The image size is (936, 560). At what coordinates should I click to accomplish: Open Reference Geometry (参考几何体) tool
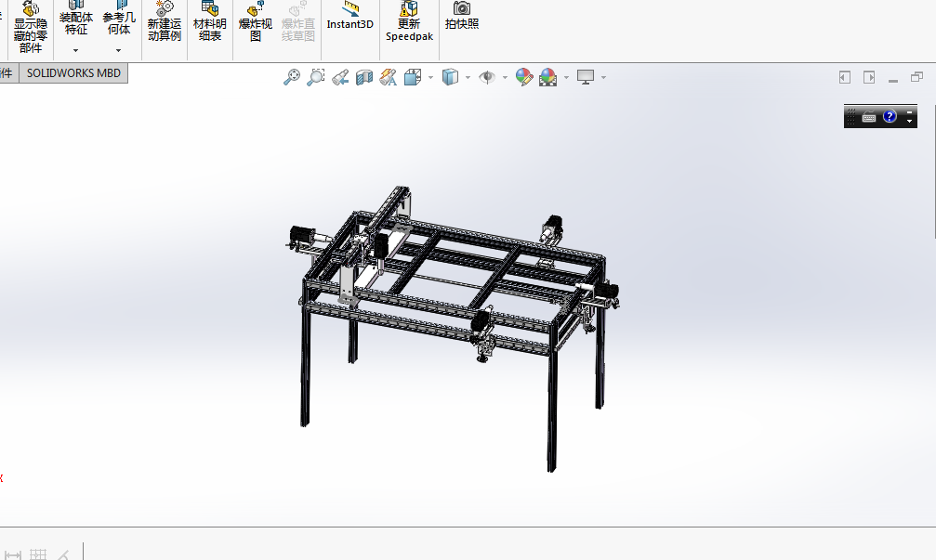[x=119, y=20]
